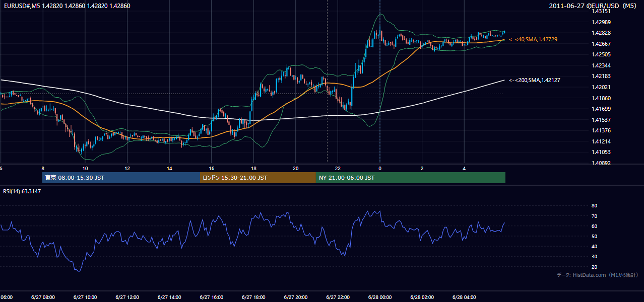
Task: Click the 6/28 04:00 date axis label
Action: [x=464, y=297]
